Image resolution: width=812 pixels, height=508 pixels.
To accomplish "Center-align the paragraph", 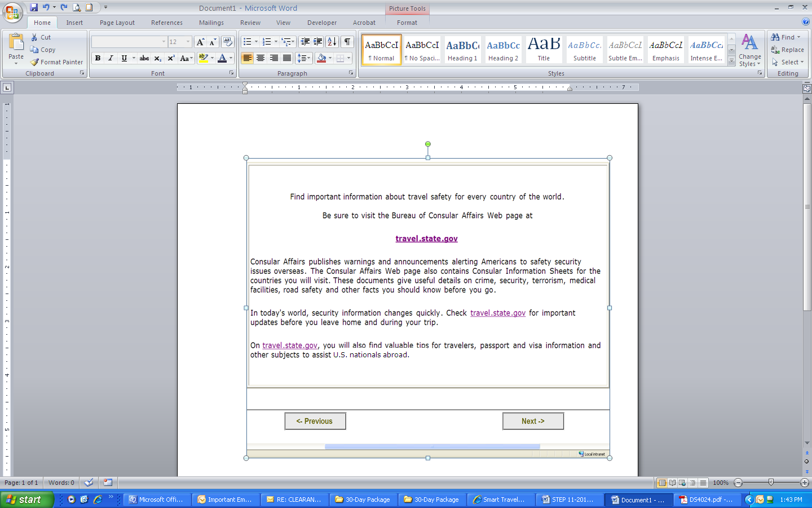I will 261,58.
